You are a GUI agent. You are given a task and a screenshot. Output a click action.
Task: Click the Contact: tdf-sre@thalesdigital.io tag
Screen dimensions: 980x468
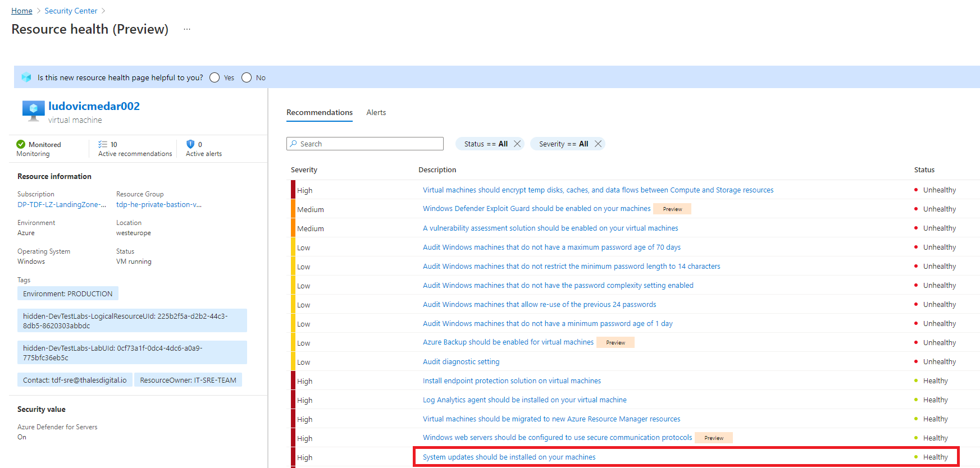pyautogui.click(x=75, y=380)
